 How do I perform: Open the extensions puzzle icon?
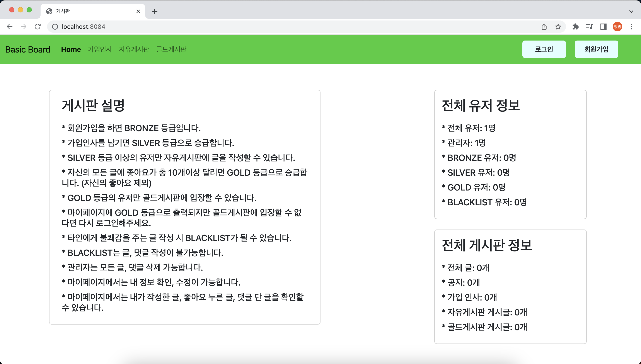(576, 27)
